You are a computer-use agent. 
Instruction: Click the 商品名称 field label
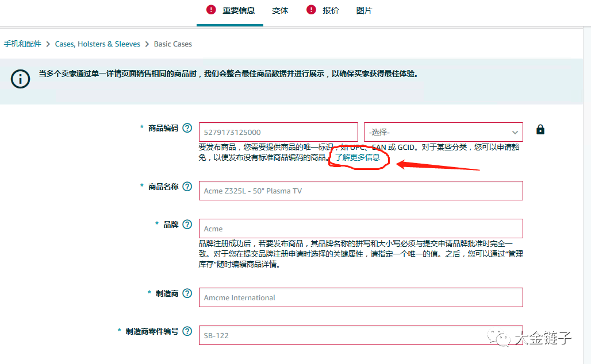click(x=163, y=187)
